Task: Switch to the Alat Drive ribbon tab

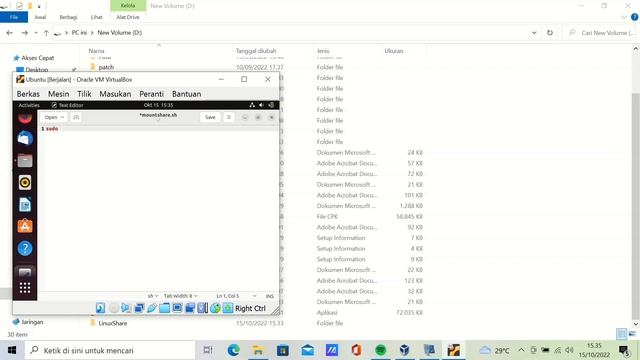Action: point(128,17)
